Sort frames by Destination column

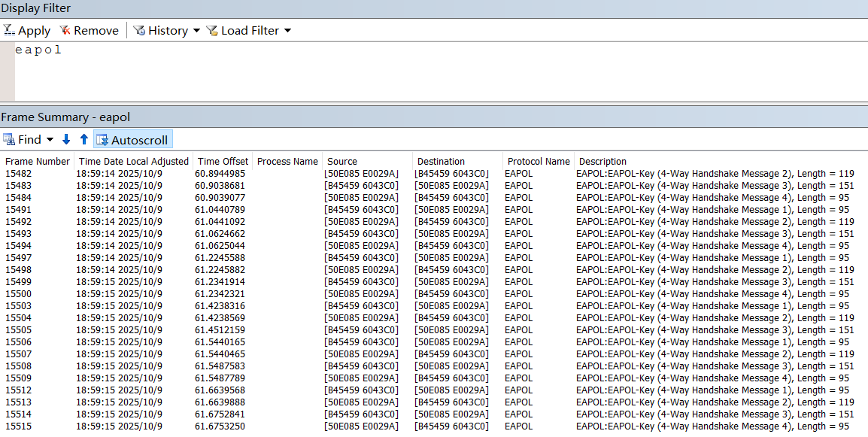(x=441, y=162)
